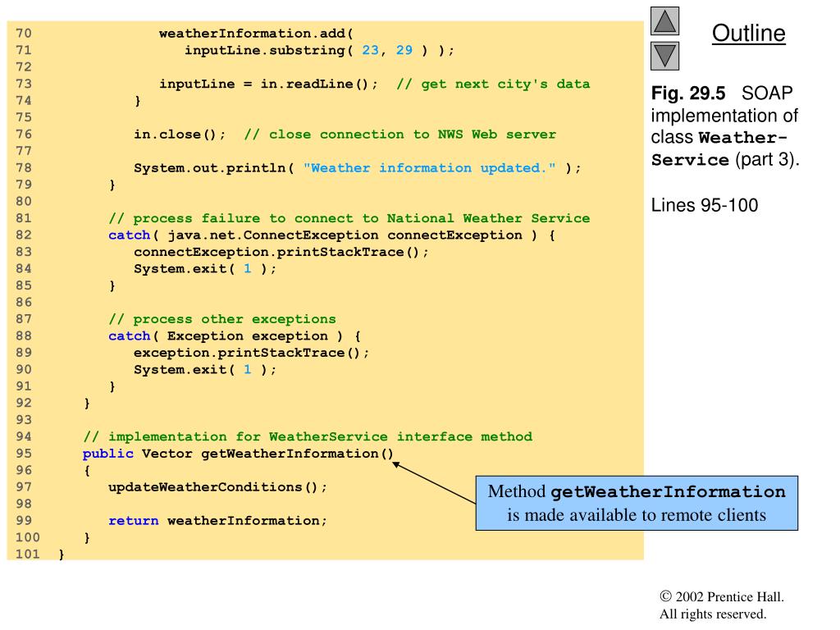Click 'Vector getWeatherInformation()' on line 95
The height and width of the screenshot is (630, 840).
(x=268, y=454)
